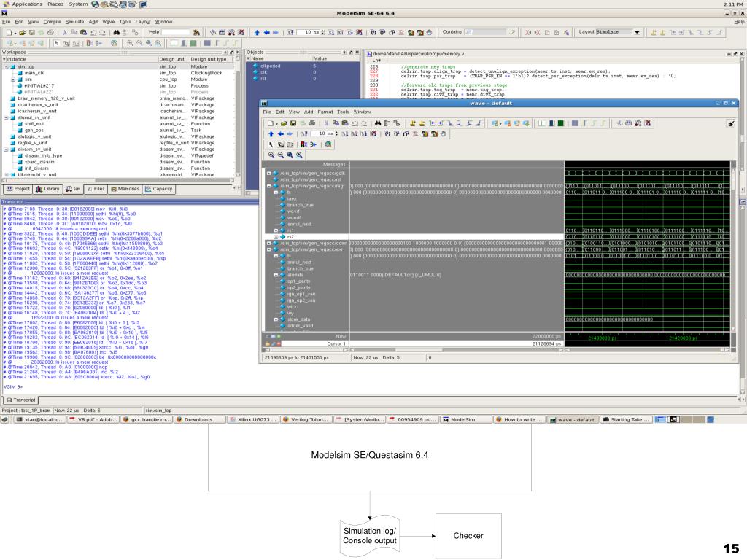Click Zoom Full magnifier in the wave window
Image resolution: width=747 pixels, height=560 pixels.
click(290, 155)
